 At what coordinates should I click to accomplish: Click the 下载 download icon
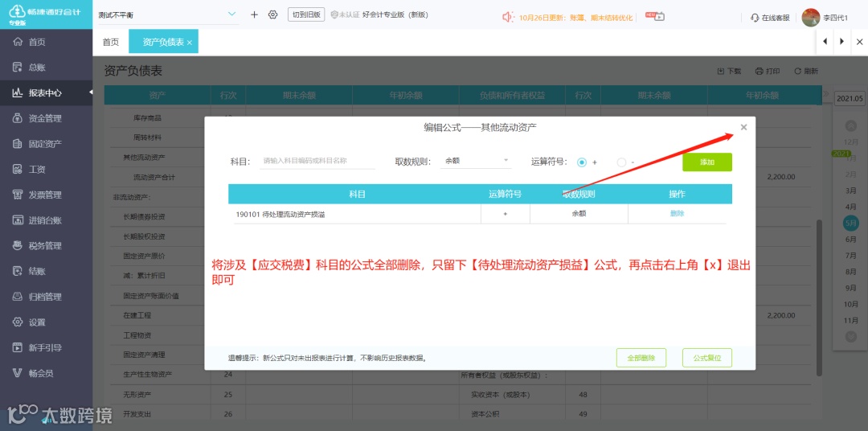tap(721, 71)
